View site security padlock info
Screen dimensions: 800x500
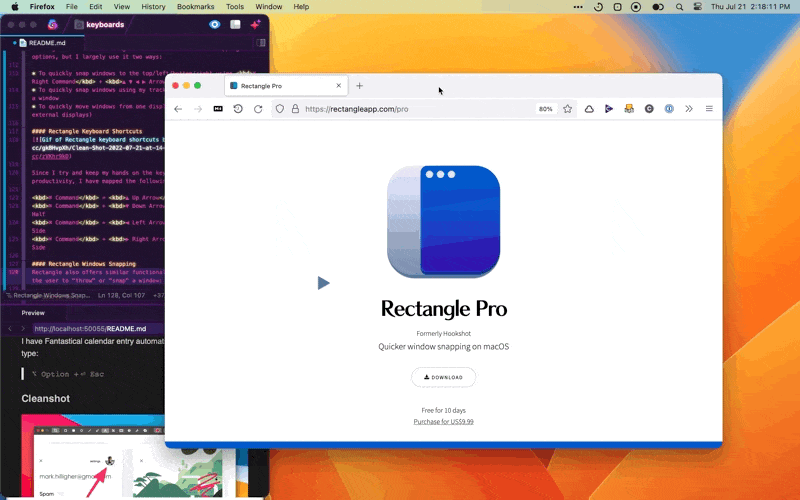click(295, 109)
